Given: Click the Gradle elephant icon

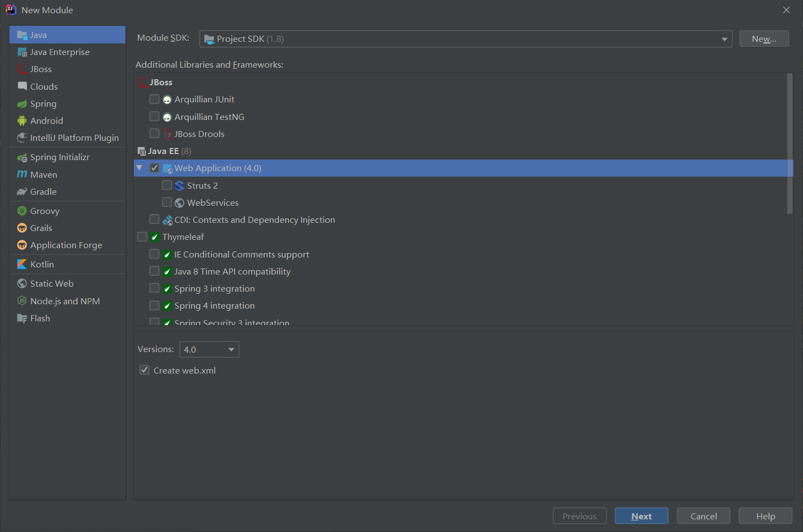Looking at the screenshot, I should [22, 191].
